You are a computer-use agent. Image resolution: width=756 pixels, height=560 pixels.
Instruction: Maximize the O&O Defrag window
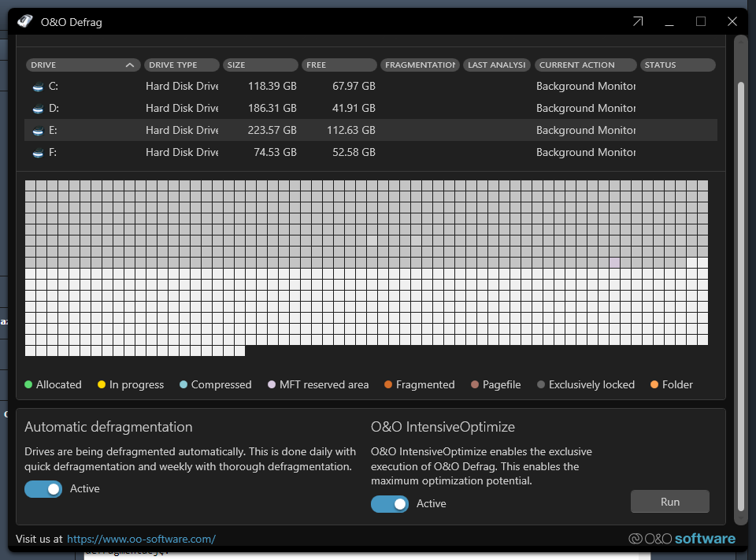(701, 21)
